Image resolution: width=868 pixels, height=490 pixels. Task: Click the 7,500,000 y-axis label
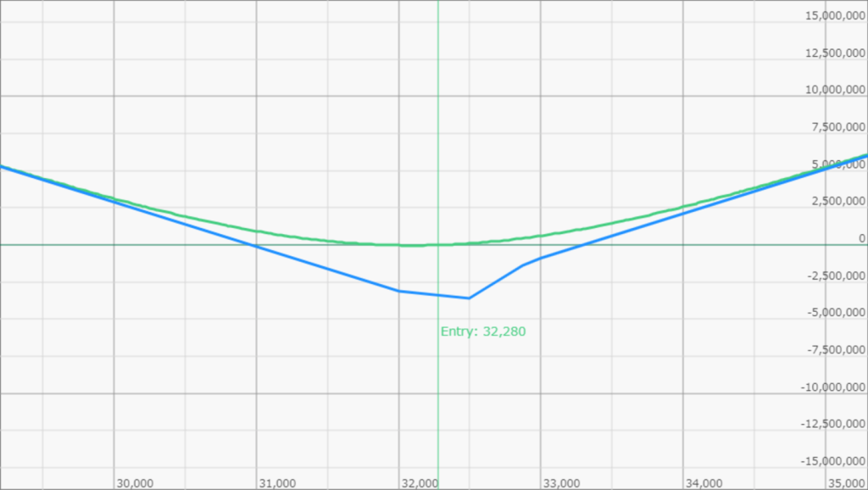click(838, 127)
